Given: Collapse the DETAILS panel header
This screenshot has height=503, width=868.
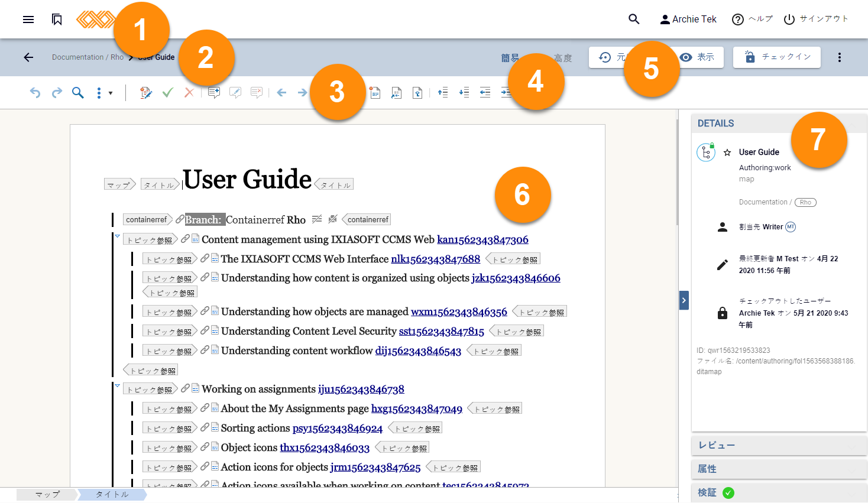Looking at the screenshot, I should 779,123.
